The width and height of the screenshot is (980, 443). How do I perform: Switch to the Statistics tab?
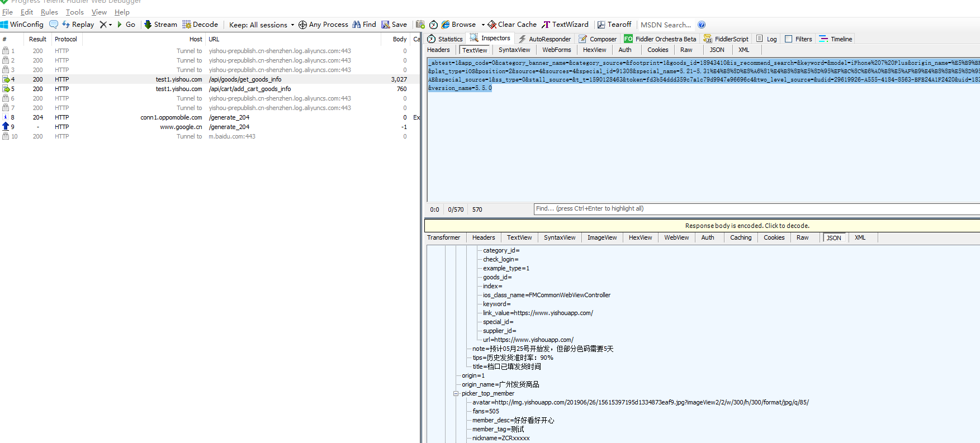(x=445, y=39)
